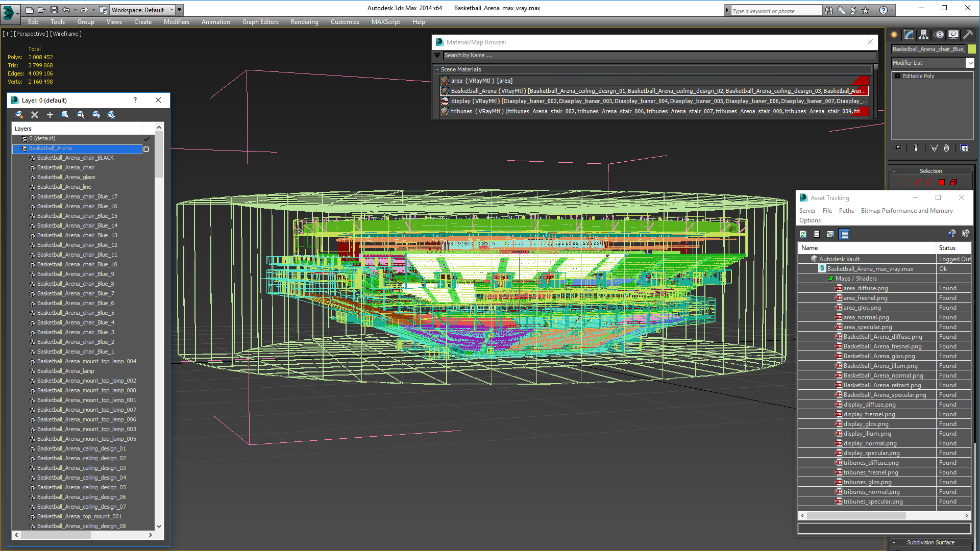The width and height of the screenshot is (980, 551).
Task: Open the Motion tab in command panel
Action: [x=939, y=35]
